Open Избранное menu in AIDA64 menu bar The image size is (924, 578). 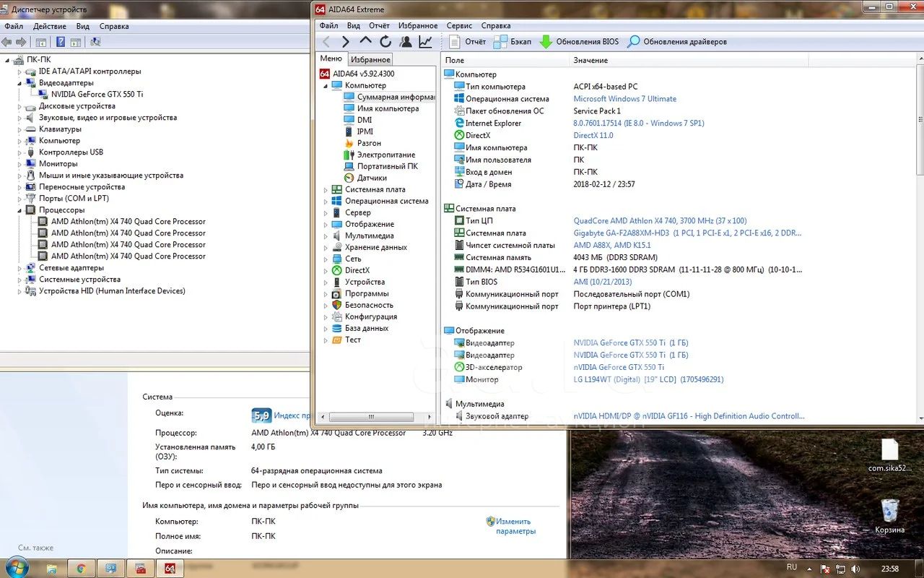pos(417,25)
